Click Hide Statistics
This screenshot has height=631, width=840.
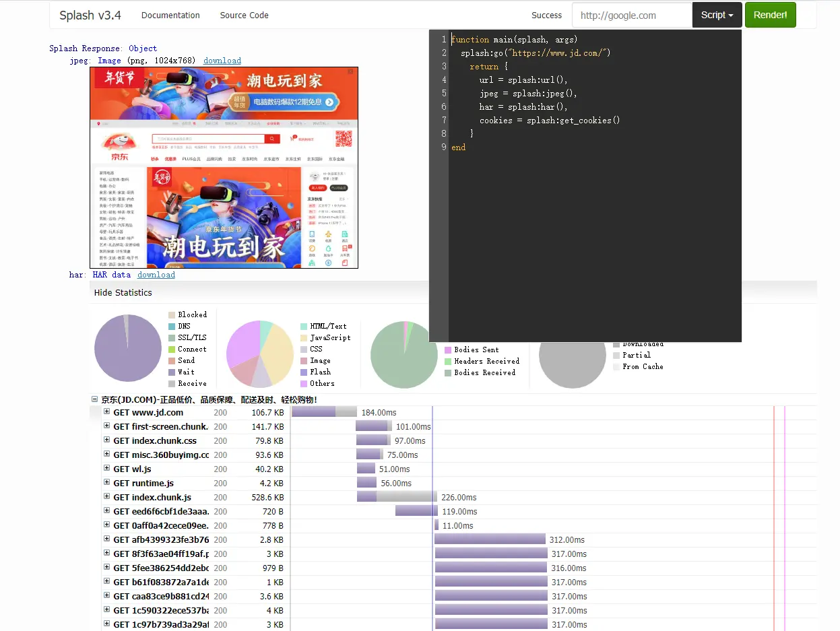tap(123, 292)
